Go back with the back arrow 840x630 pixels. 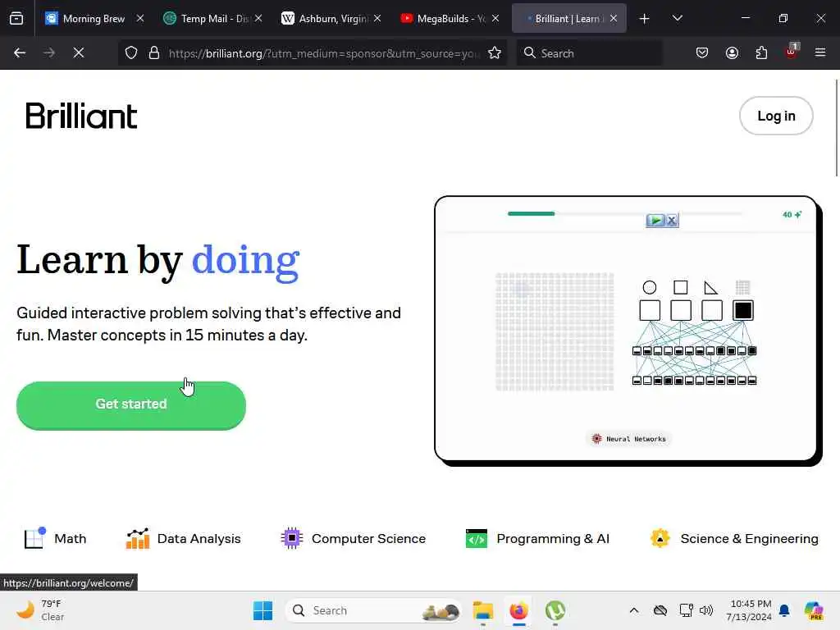coord(20,52)
